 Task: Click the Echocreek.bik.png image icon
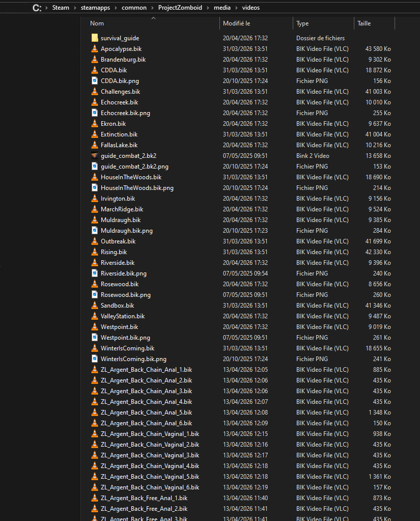(95, 113)
